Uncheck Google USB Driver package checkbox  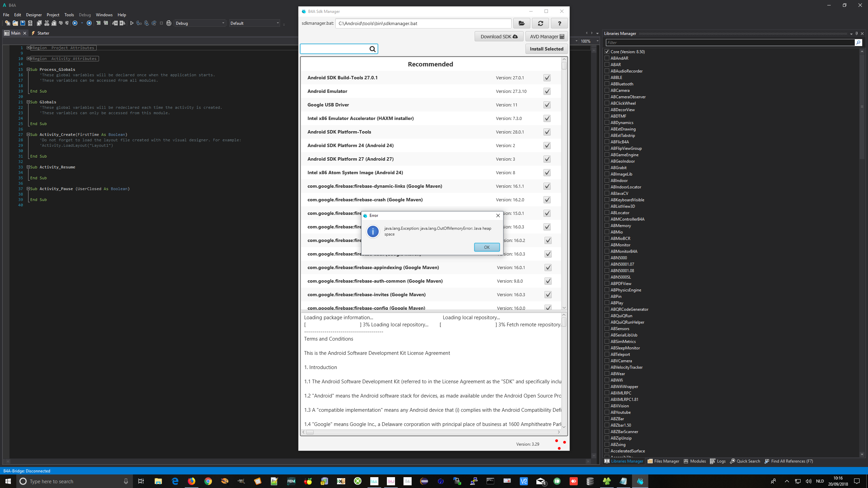(547, 105)
